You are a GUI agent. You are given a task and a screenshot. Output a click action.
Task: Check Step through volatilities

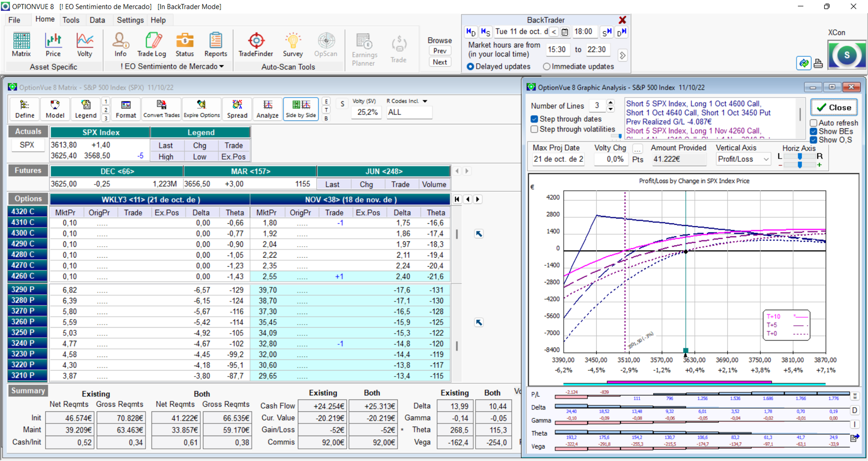535,129
